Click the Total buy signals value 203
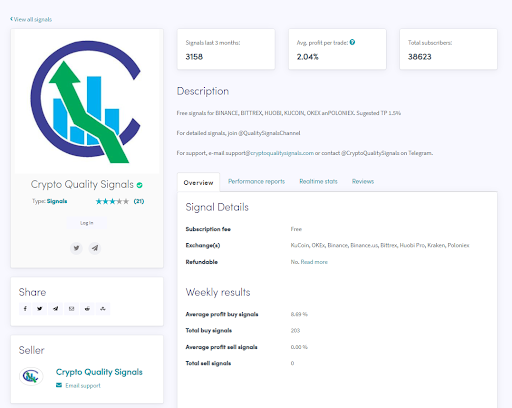Image resolution: width=512 pixels, height=408 pixels. (295, 331)
